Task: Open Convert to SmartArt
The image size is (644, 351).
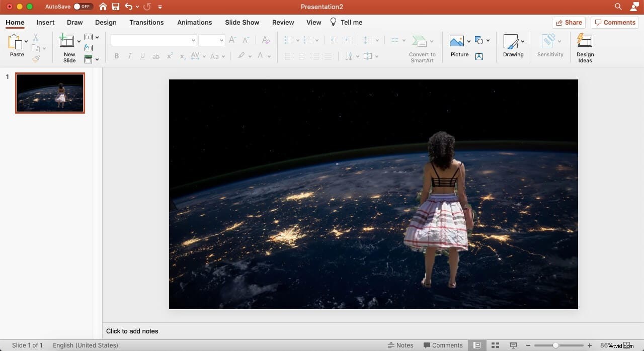Action: pos(422,47)
